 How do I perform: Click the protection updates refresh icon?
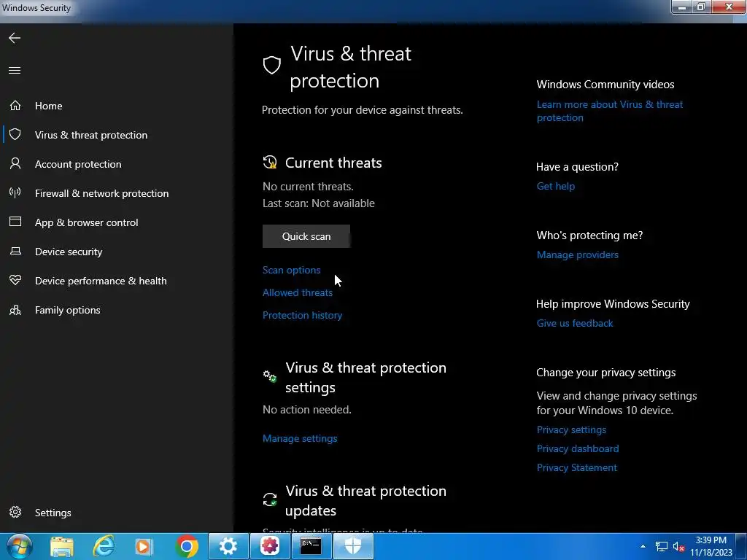(270, 499)
